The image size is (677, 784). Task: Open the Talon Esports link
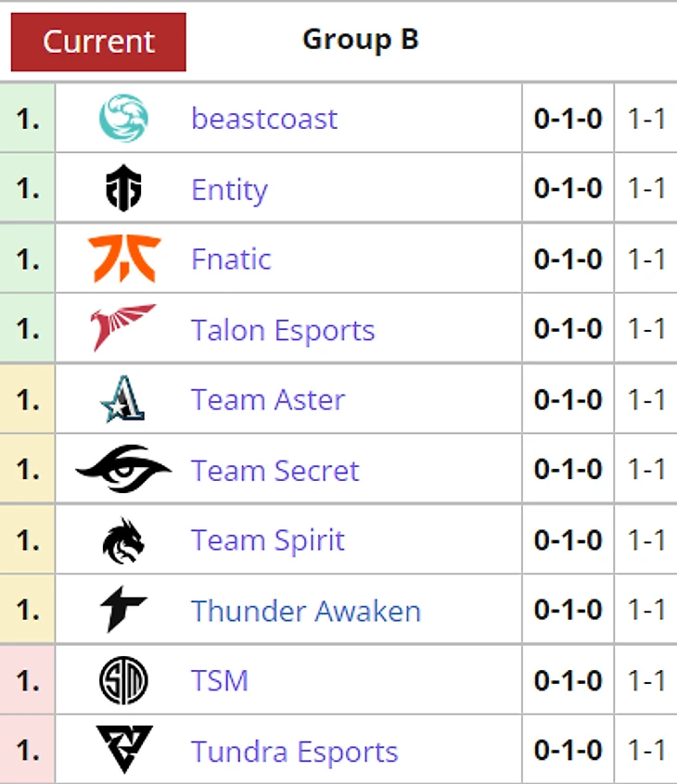(x=283, y=330)
